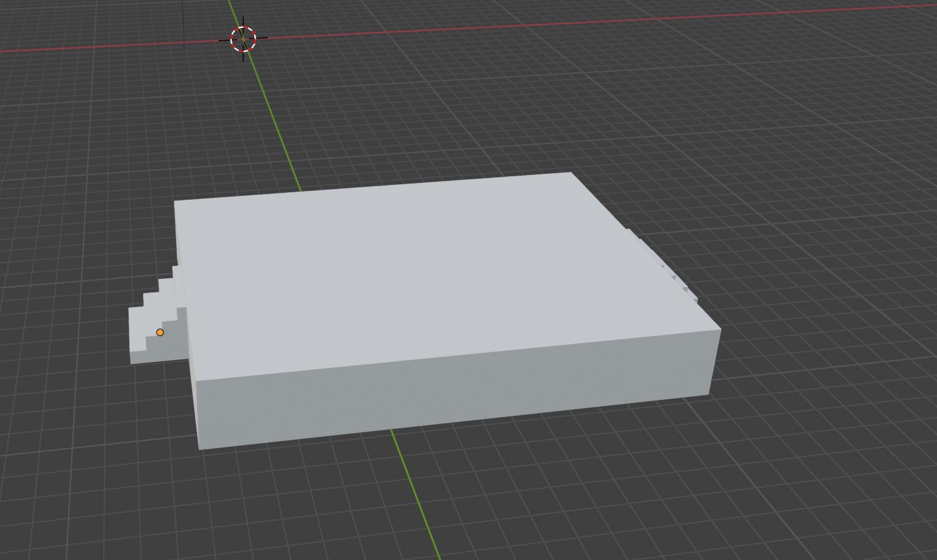Click the red-white 3D cursor
Image resolution: width=937 pixels, height=560 pixels.
243,39
